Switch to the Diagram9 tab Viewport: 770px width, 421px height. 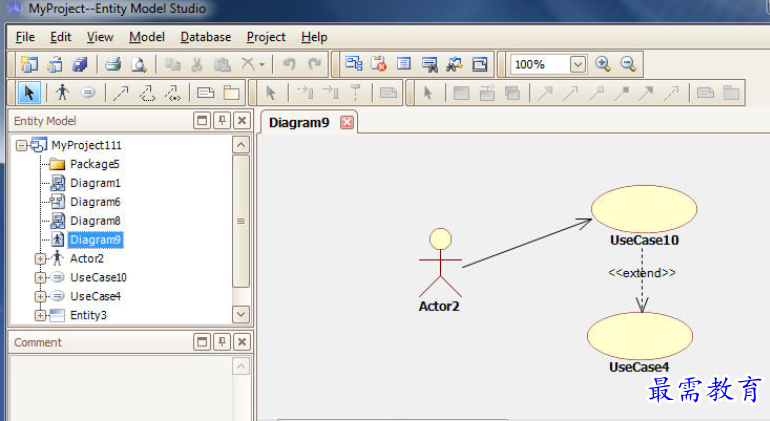(299, 122)
